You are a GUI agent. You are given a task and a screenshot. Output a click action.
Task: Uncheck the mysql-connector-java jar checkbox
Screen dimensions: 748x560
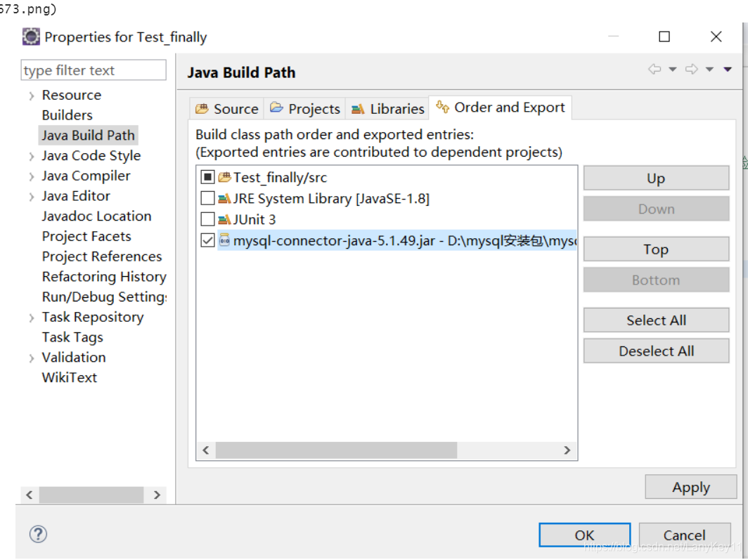click(207, 240)
